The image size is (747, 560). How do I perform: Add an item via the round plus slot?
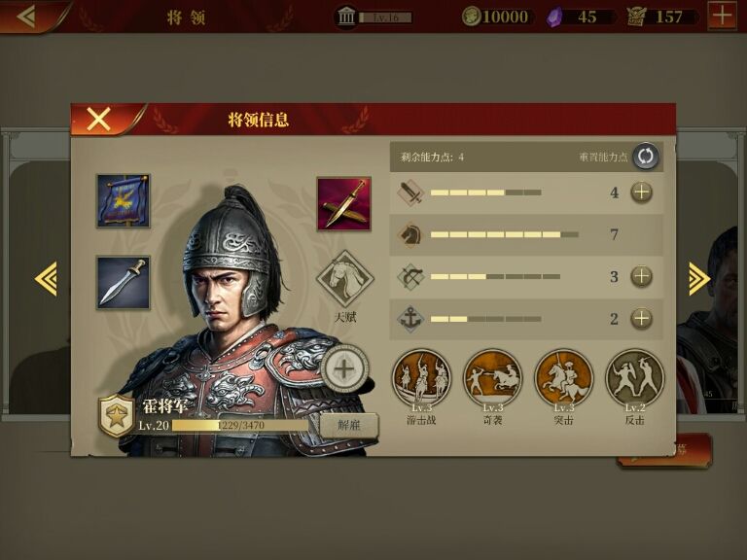coord(344,368)
